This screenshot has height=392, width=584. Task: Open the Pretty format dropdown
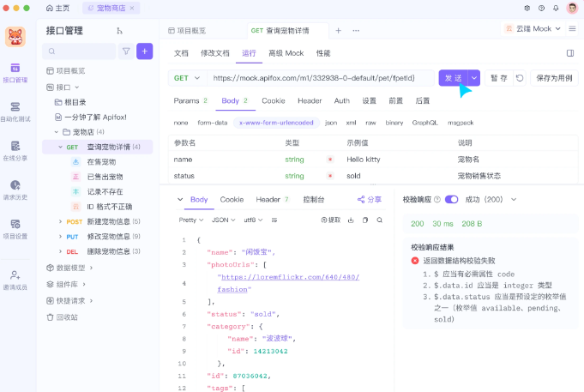(191, 220)
